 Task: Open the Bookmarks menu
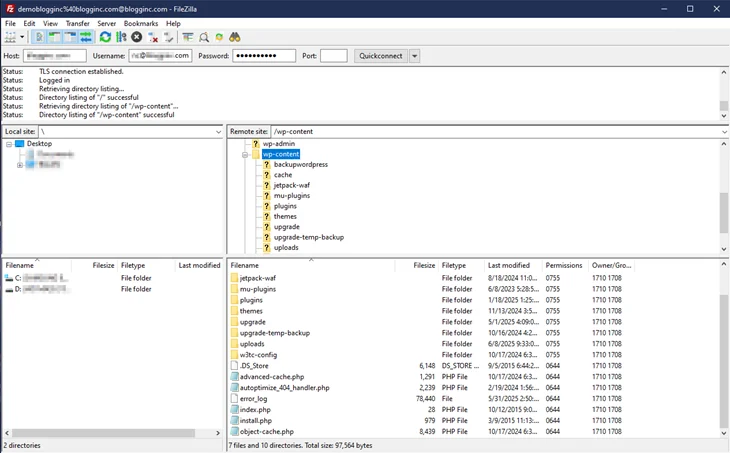[x=141, y=23]
